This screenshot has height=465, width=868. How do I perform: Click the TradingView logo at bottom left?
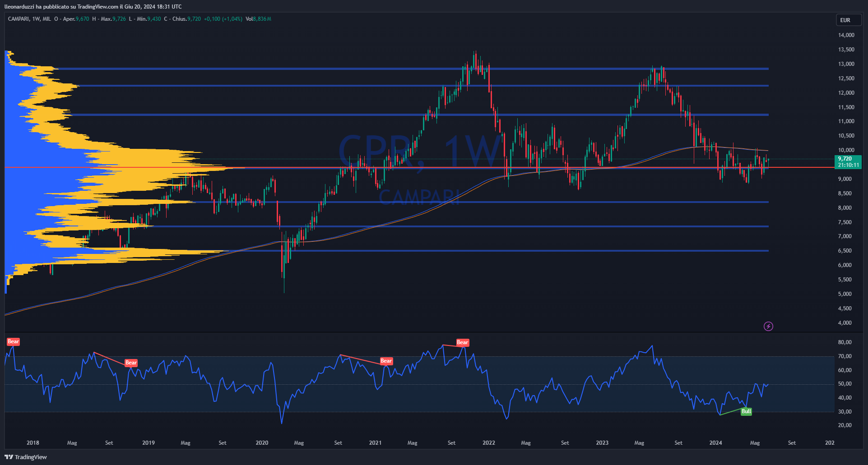tap(26, 457)
